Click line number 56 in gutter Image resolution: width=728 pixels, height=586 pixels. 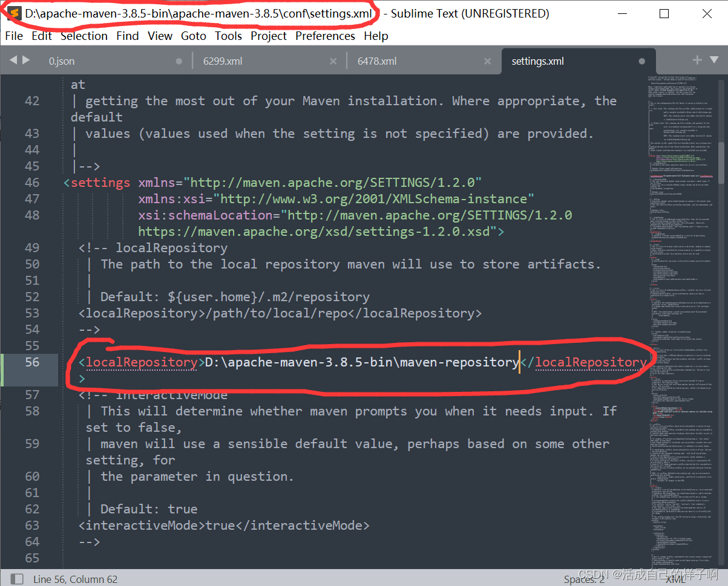click(32, 362)
